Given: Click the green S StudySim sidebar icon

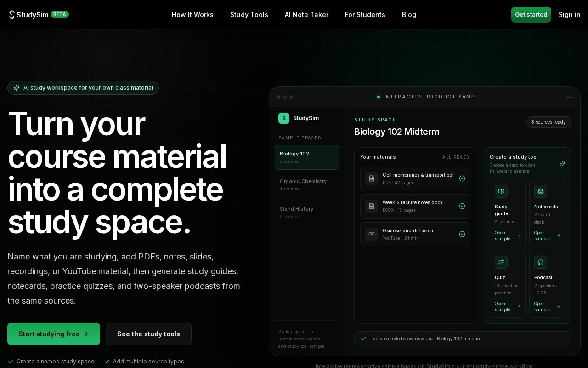Looking at the screenshot, I should click(284, 118).
